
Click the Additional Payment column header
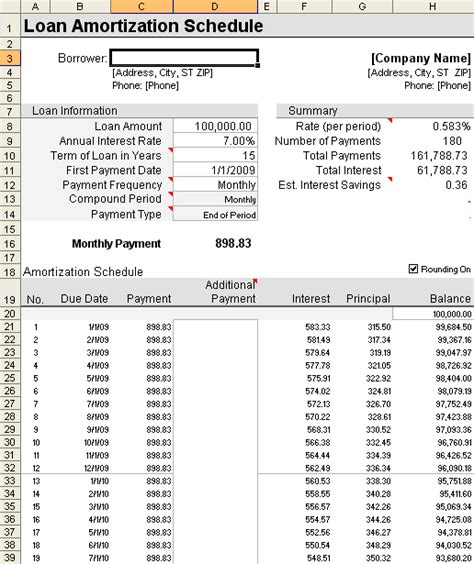coord(231,292)
